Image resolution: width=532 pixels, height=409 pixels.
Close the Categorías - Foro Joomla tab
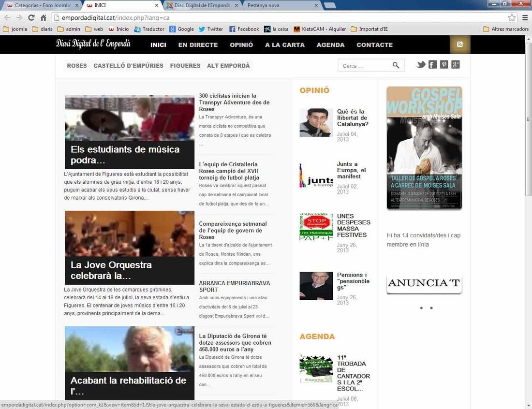click(77, 5)
